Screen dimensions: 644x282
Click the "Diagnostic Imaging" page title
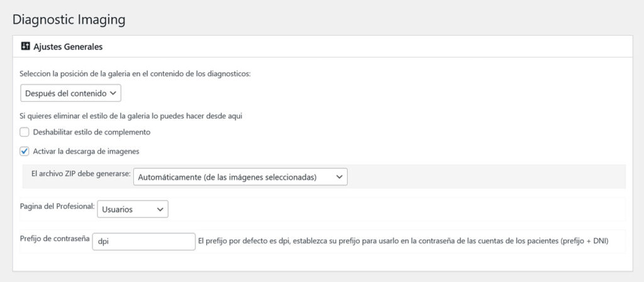[x=69, y=20]
